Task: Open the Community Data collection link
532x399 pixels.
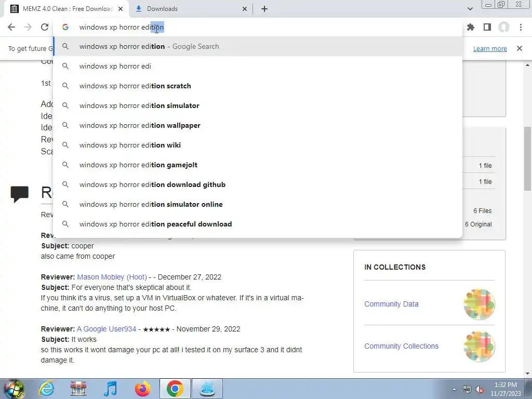Action: coord(391,304)
